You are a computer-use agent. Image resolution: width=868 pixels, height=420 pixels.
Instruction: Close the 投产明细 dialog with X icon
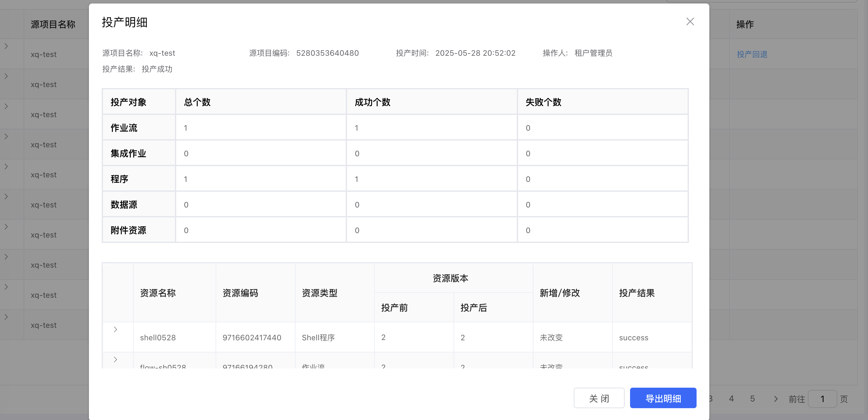690,21
